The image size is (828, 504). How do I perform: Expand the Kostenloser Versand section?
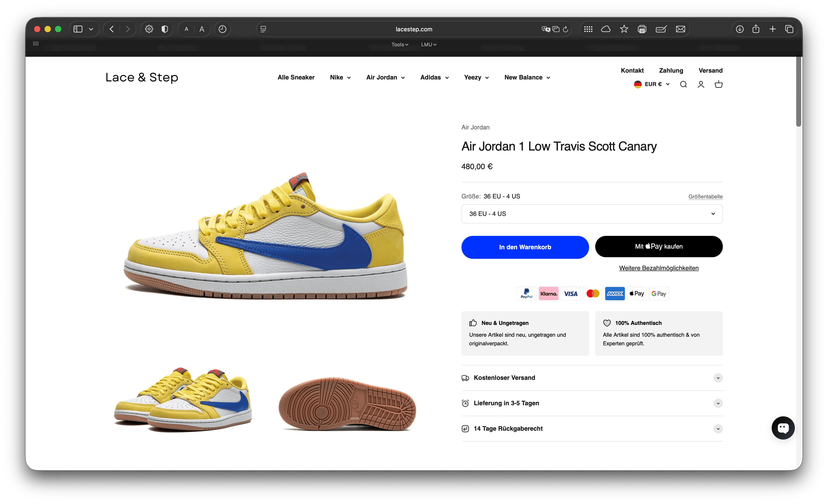point(592,378)
